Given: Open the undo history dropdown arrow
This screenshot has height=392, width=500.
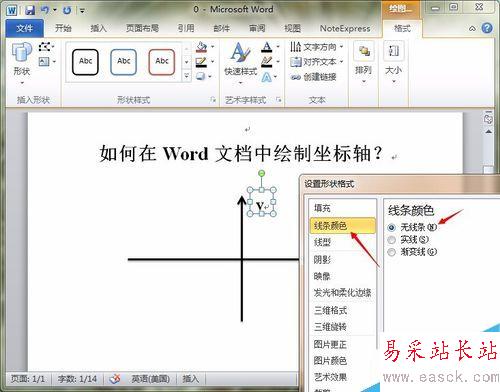Looking at the screenshot, I should (x=55, y=10).
